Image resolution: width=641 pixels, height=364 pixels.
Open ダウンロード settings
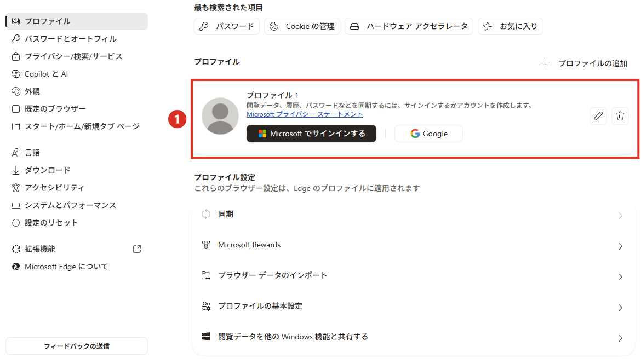77,170
